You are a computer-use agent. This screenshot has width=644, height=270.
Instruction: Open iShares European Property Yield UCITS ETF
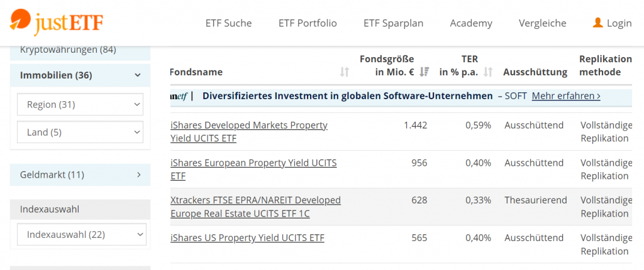[253, 170]
